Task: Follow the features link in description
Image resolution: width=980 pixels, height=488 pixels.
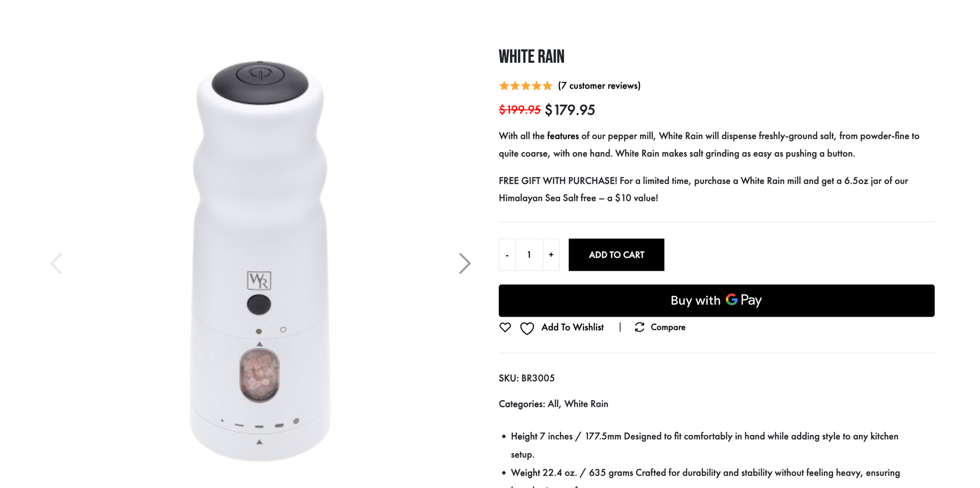Action: [562, 136]
